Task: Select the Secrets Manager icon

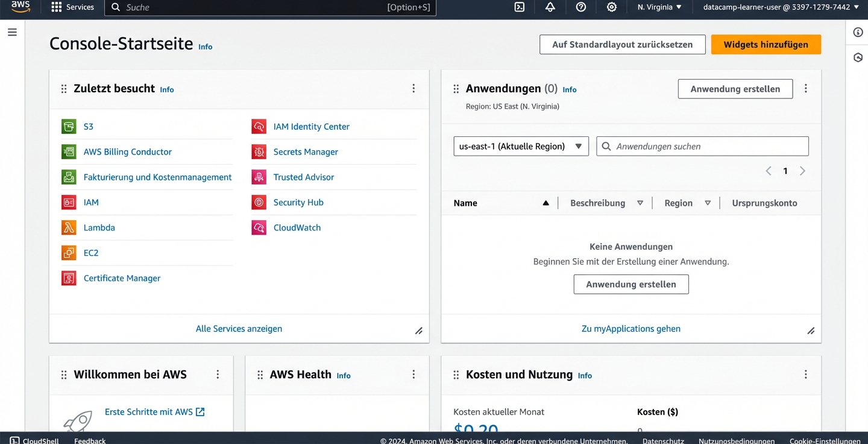Action: 259,151
